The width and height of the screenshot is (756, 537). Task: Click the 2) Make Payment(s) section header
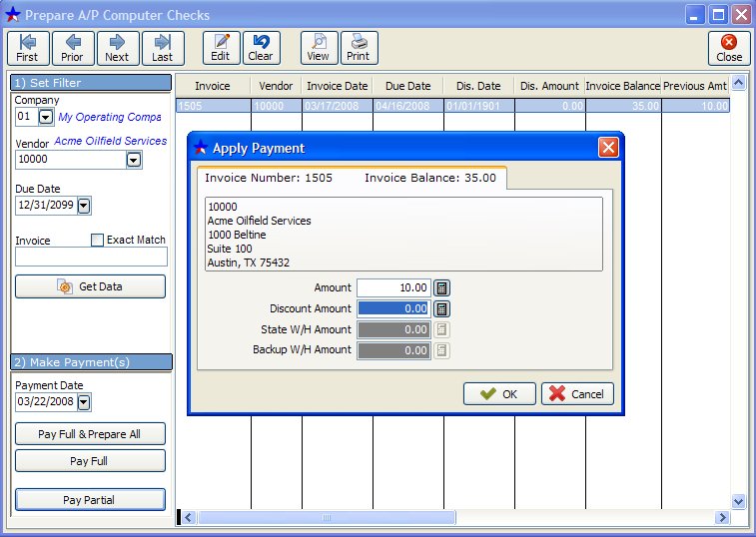click(x=91, y=362)
